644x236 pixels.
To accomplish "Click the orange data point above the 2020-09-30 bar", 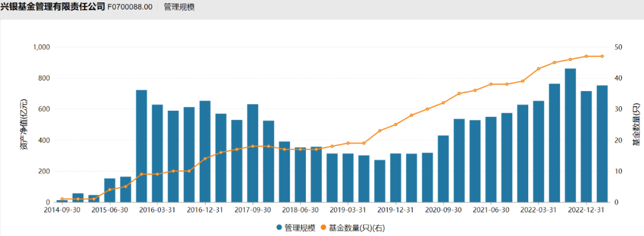I will click(x=443, y=103).
